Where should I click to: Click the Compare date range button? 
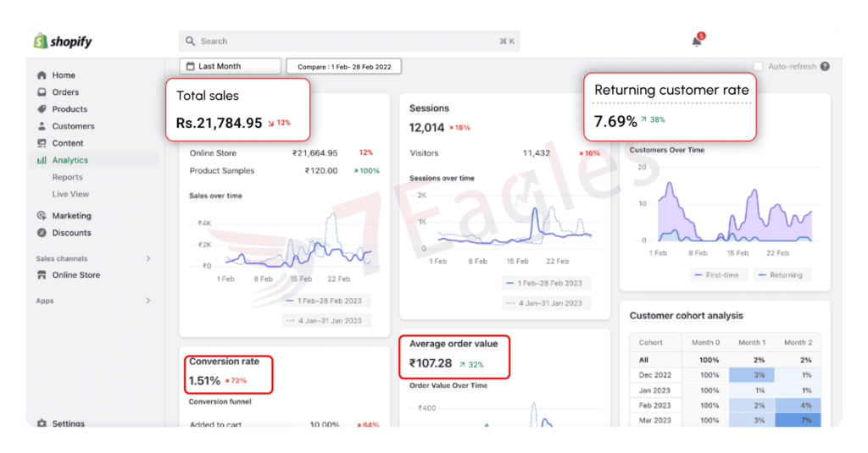pyautogui.click(x=343, y=66)
